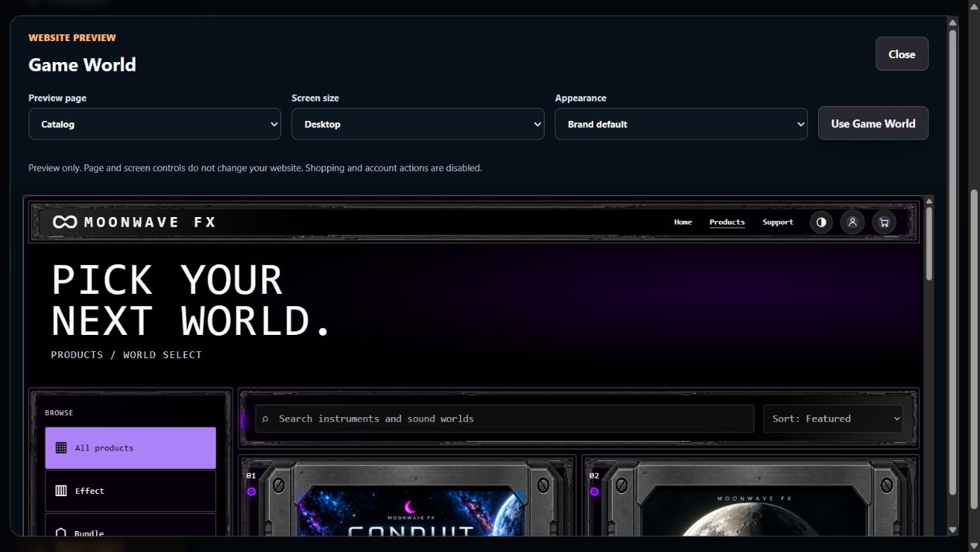Focus the search instruments and sound worlds field

coord(504,419)
